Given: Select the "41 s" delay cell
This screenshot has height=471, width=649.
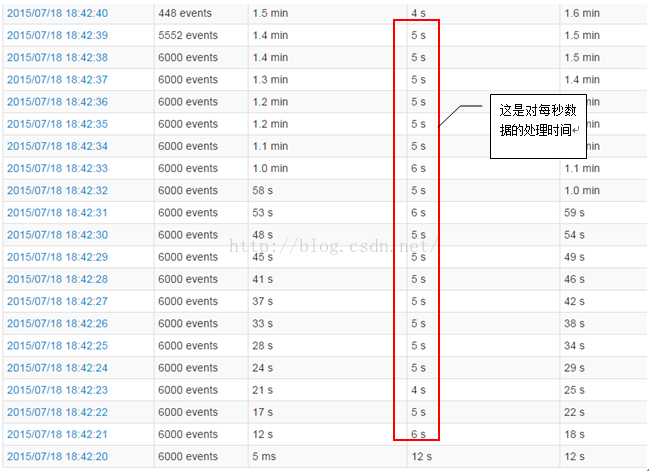Looking at the screenshot, I should [x=263, y=279].
